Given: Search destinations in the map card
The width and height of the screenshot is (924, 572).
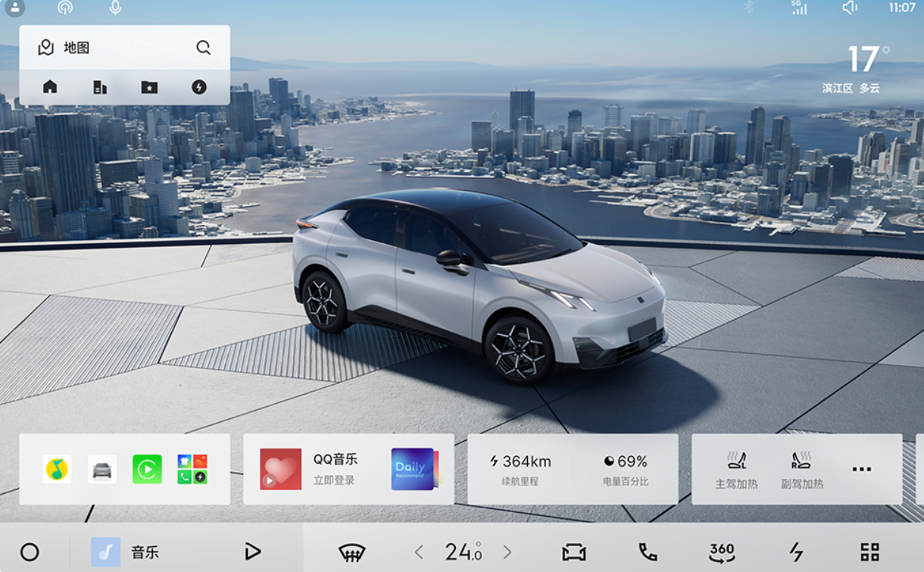Looking at the screenshot, I should click(x=203, y=48).
